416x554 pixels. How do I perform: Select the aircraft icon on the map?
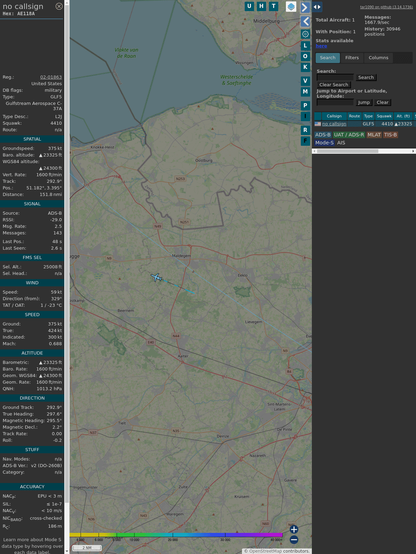[x=157, y=278]
